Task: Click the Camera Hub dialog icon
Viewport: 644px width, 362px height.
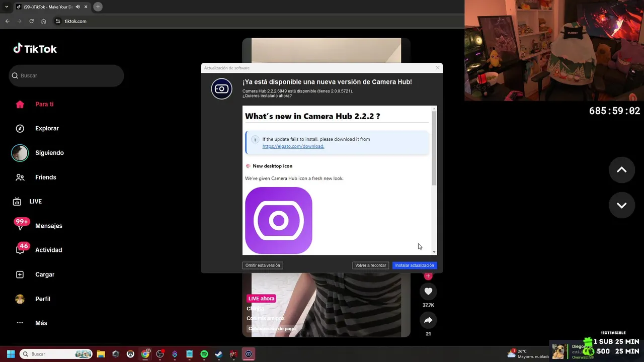Action: point(221,89)
